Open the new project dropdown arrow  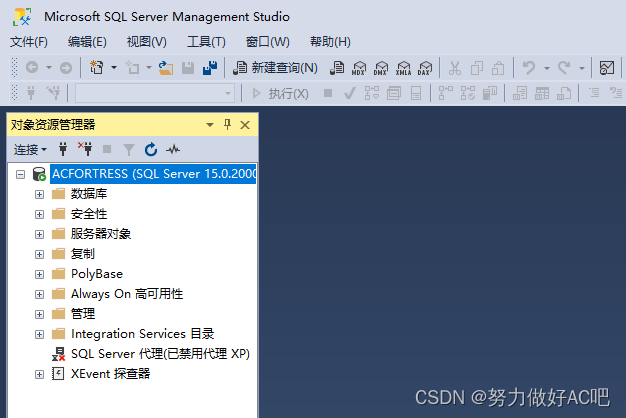[114, 68]
